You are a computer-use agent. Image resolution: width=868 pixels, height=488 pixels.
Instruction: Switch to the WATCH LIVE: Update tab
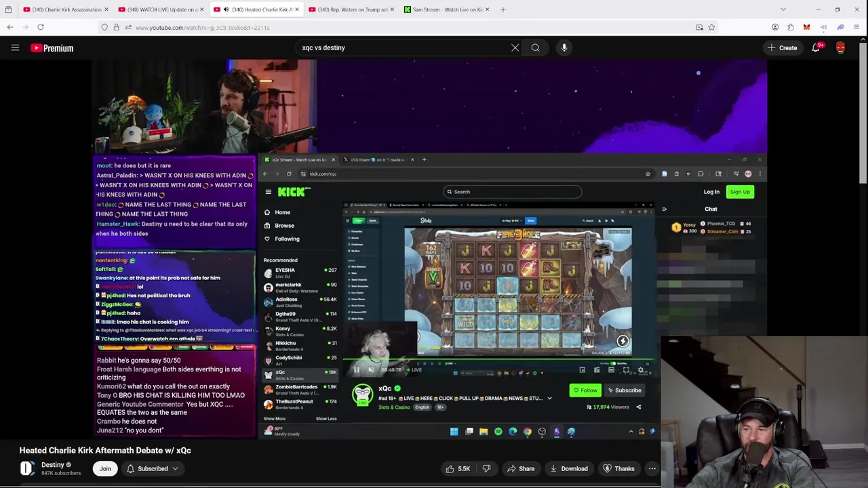point(160,9)
